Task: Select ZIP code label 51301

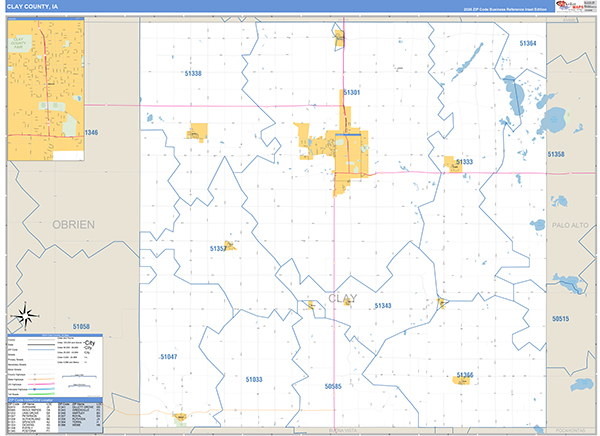Action: [351, 92]
